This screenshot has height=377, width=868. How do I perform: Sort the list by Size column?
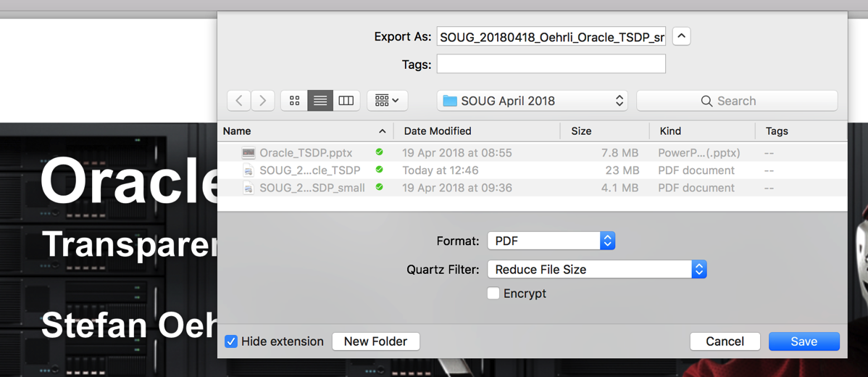coord(605,131)
